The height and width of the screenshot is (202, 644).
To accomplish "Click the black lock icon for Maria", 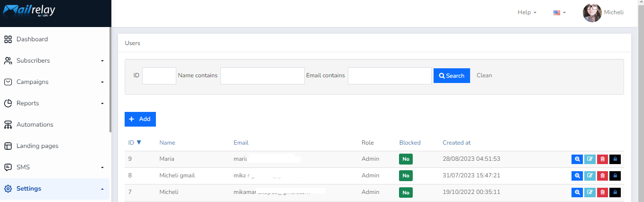I will pos(615,159).
